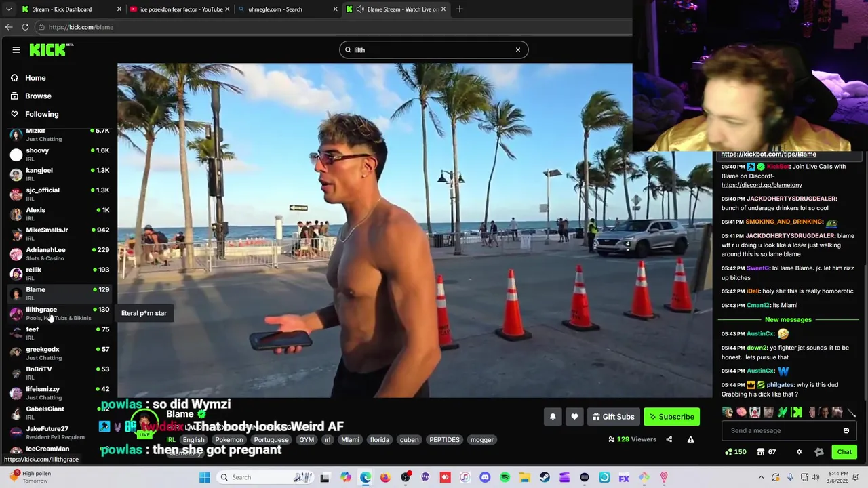The width and height of the screenshot is (868, 488).
Task: Open Spotify from the taskbar
Action: coord(505,477)
